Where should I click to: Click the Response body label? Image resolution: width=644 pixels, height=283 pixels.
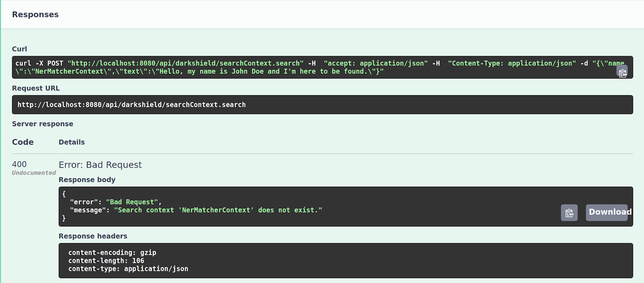coord(87,180)
